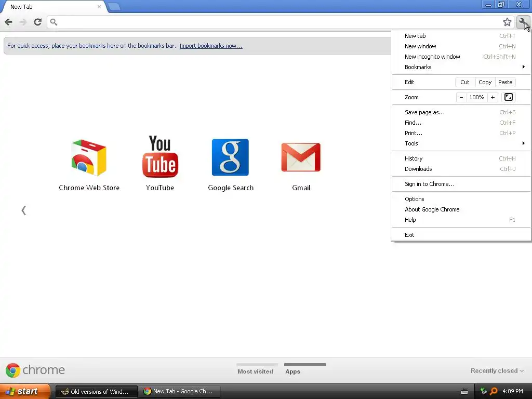Select New Tab - Google Chrome taskbar item
The width and height of the screenshot is (532, 399).
(180, 392)
